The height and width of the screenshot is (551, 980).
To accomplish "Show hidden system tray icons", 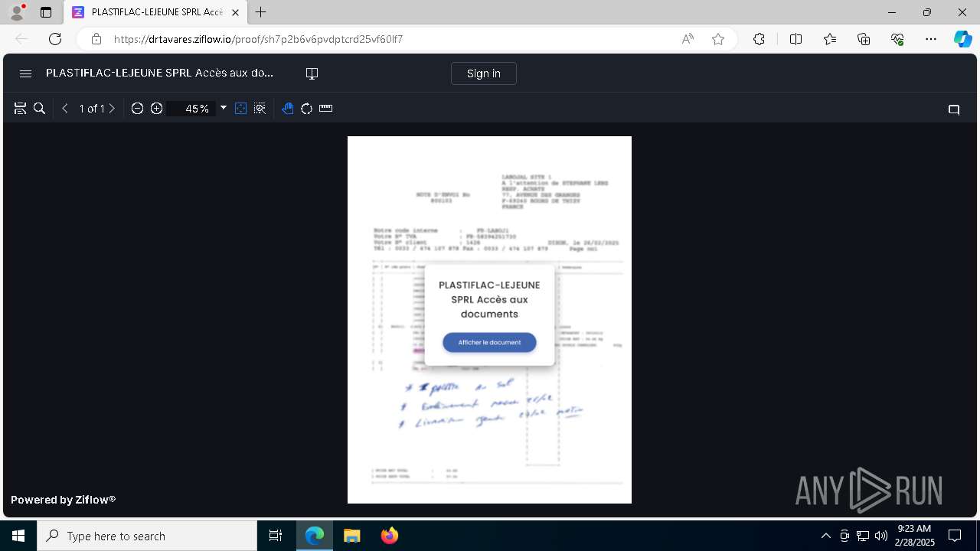I will pos(825,536).
